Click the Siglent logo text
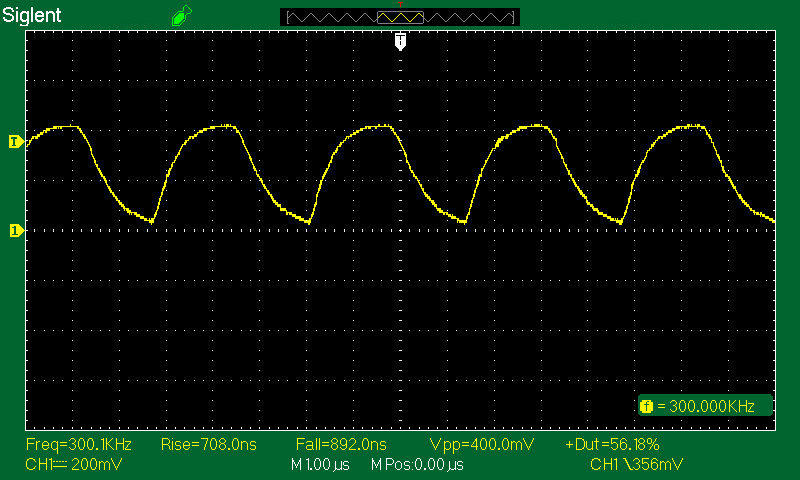The image size is (800, 480). click(32, 15)
